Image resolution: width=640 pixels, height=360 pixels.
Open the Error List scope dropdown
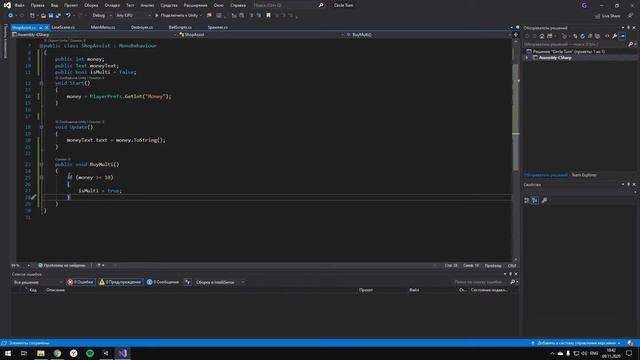click(x=37, y=282)
